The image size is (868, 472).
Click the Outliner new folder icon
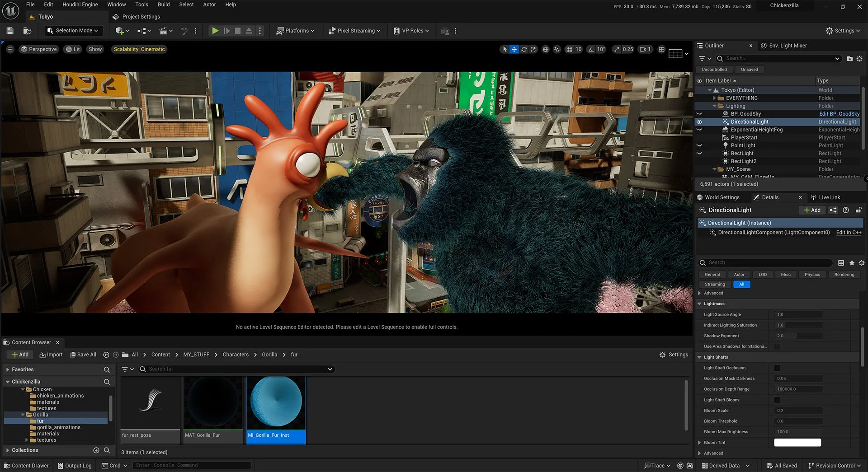pos(849,59)
